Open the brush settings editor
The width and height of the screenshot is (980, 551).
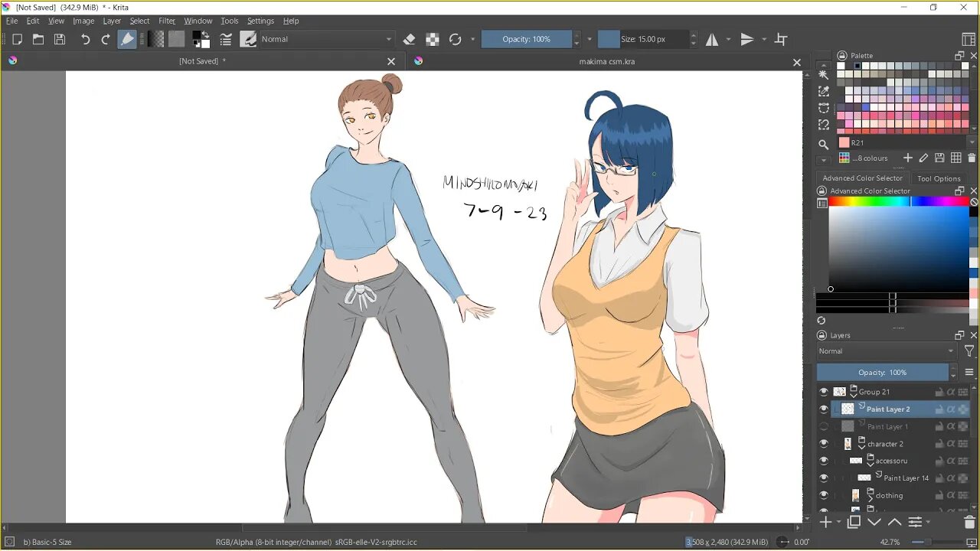(x=226, y=39)
